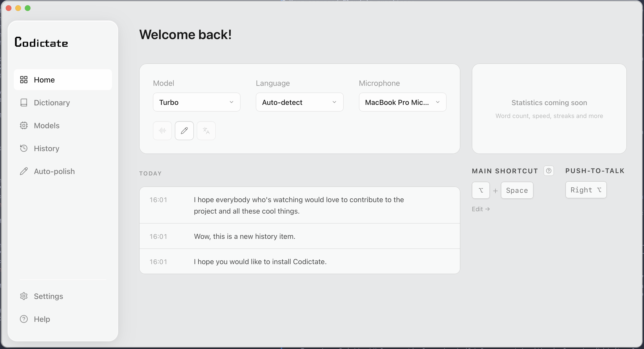Click the Option key shortcut box
Screen dimensions: 644x349
481,190
